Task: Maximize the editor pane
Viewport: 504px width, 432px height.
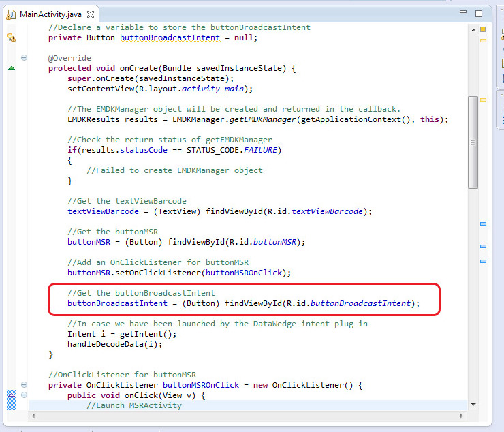Action: click(479, 13)
